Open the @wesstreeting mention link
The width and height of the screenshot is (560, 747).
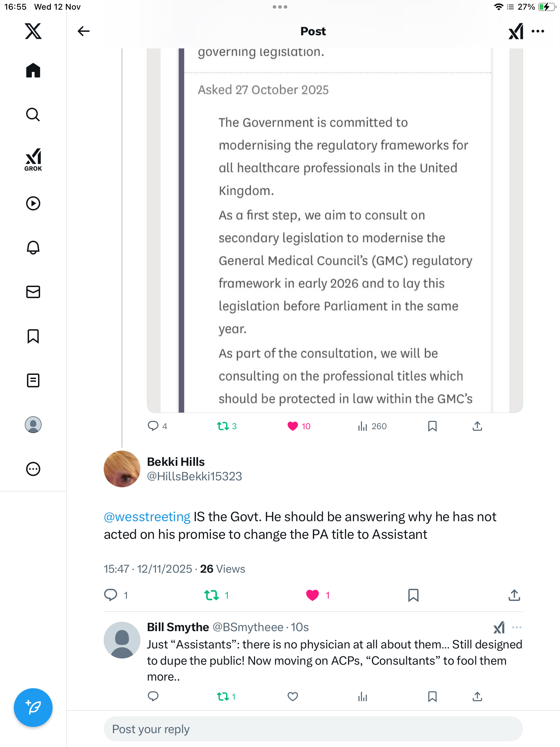pyautogui.click(x=147, y=517)
